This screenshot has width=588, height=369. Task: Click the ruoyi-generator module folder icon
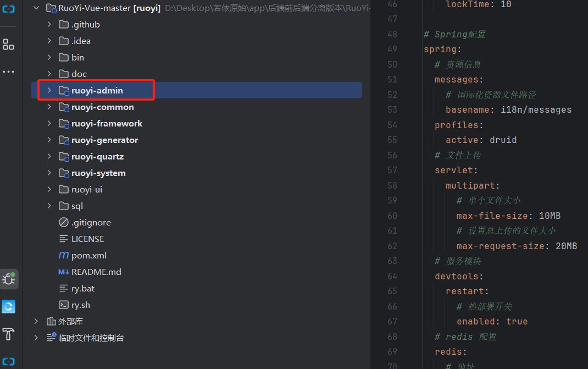64,140
